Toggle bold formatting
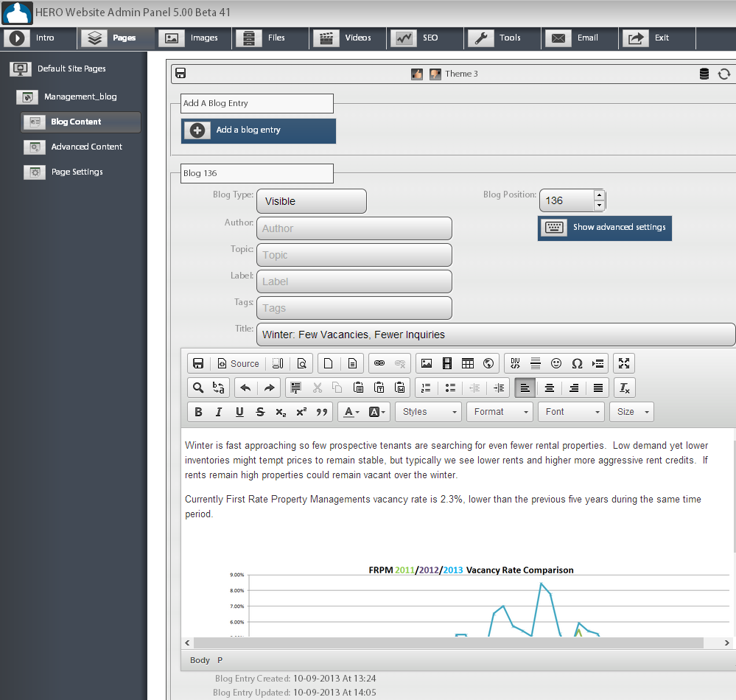This screenshot has height=700, width=736. coord(197,412)
